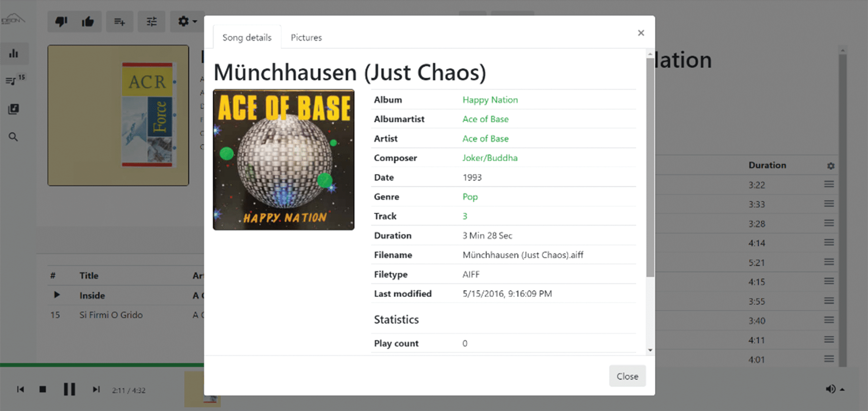Open the menu icon for the 3:40 row
Image resolution: width=868 pixels, height=411 pixels.
[829, 320]
